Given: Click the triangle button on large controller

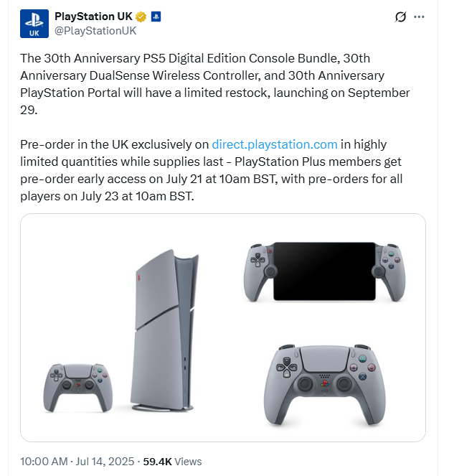Looking at the screenshot, I should pos(362,358).
